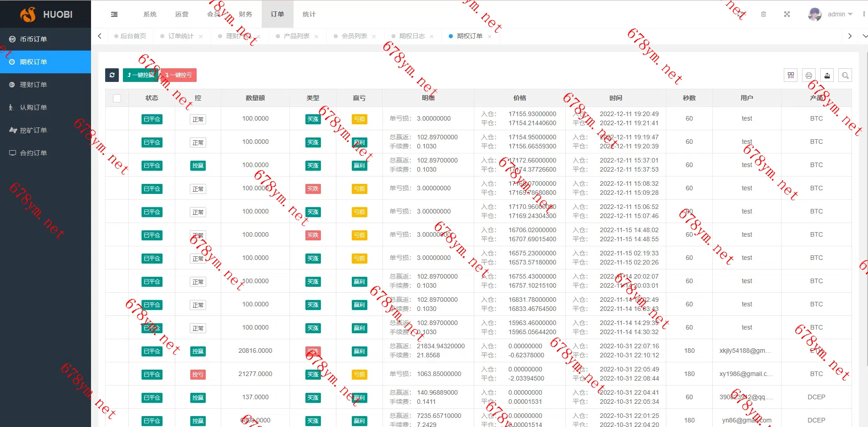Open the 统计 top menu

[x=309, y=14]
